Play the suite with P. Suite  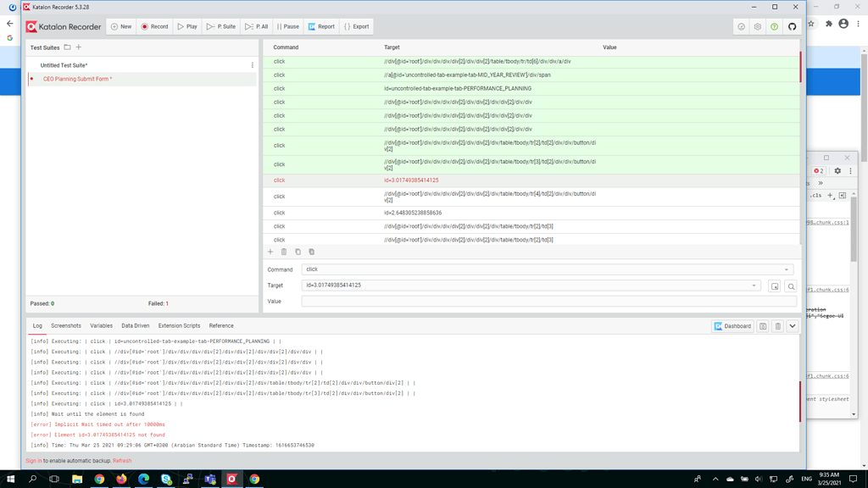tap(221, 26)
